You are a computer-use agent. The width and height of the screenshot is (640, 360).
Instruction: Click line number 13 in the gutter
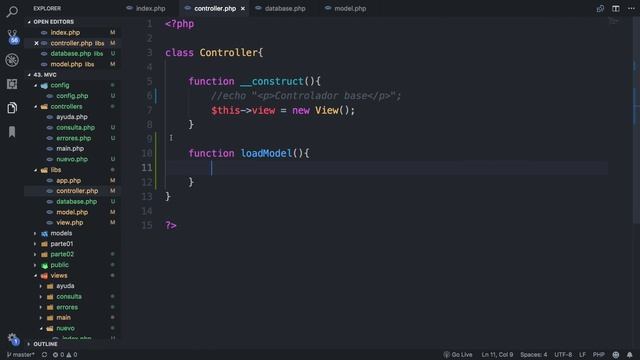tap(147, 197)
